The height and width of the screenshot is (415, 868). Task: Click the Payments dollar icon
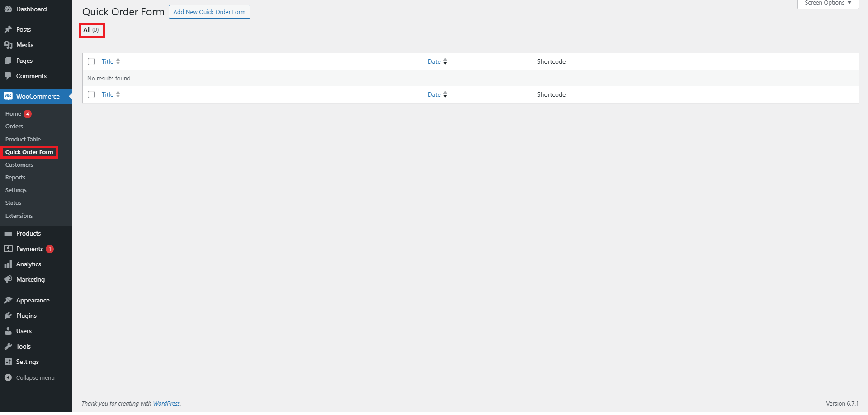point(8,249)
